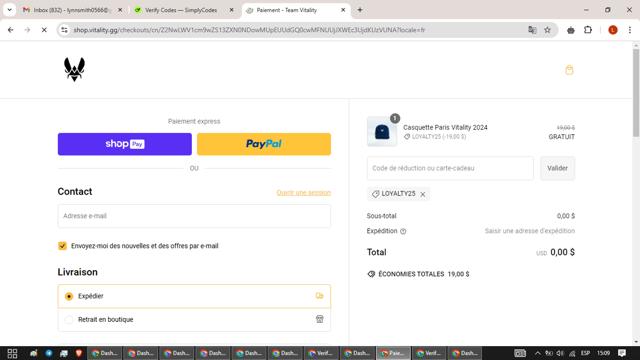The width and height of the screenshot is (640, 360).
Task: Click the shipping truck icon in Expédier row
Action: tap(319, 296)
